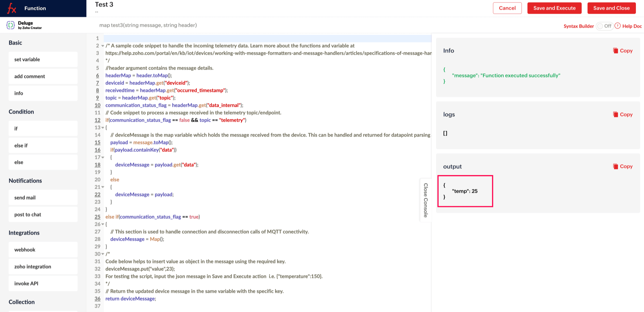Image resolution: width=644 pixels, height=312 pixels.
Task: Click the Help Doc question mark icon
Action: pos(617,26)
